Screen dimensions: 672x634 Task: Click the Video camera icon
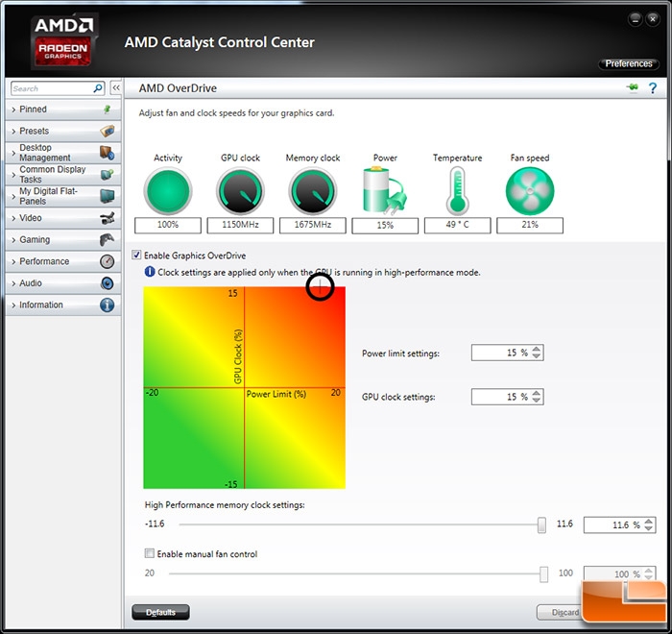pos(108,218)
